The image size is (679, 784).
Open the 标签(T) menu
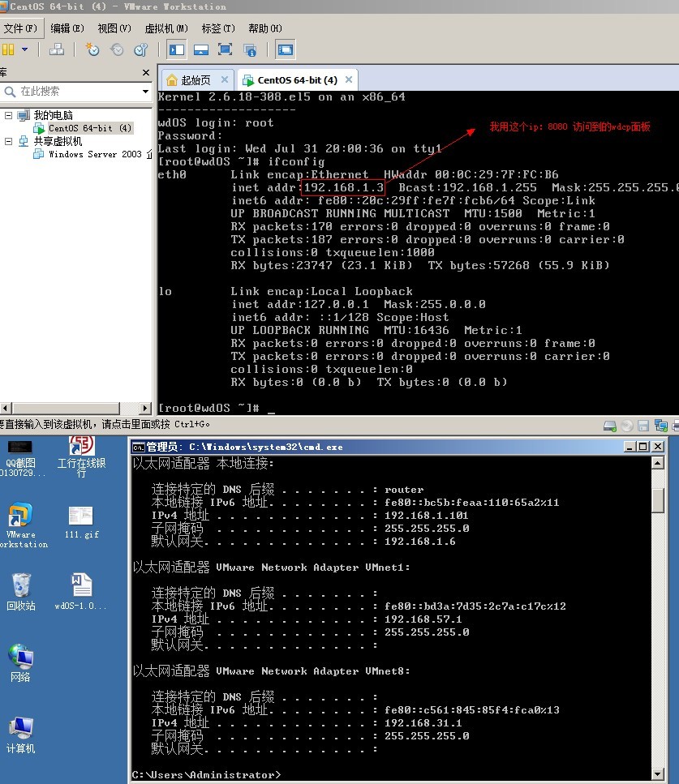(218, 28)
